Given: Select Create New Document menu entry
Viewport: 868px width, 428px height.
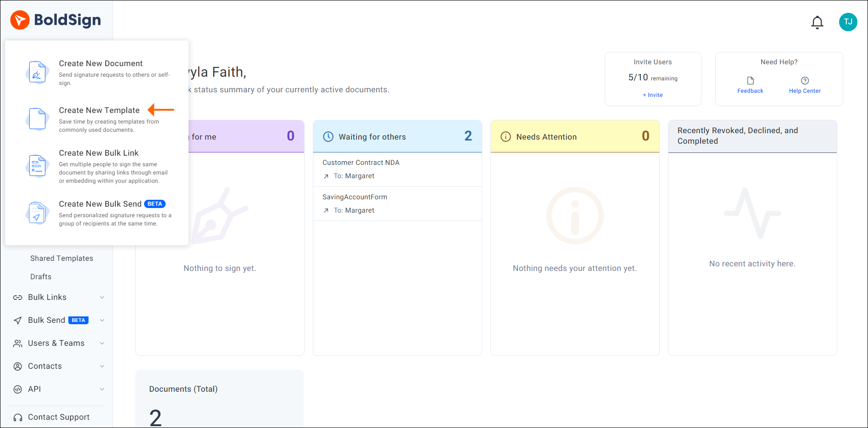Looking at the screenshot, I should pyautogui.click(x=97, y=73).
